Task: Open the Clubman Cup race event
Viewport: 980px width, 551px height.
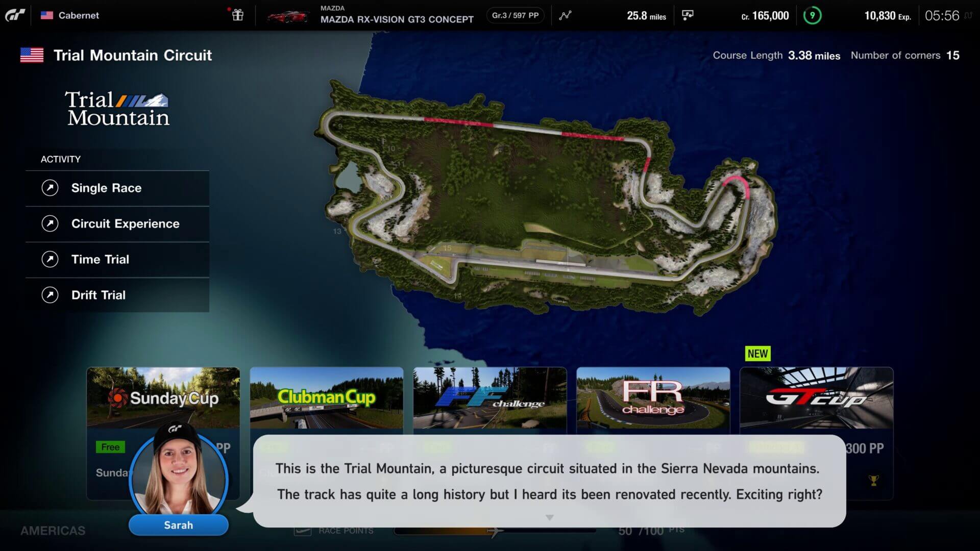Action: pyautogui.click(x=327, y=397)
